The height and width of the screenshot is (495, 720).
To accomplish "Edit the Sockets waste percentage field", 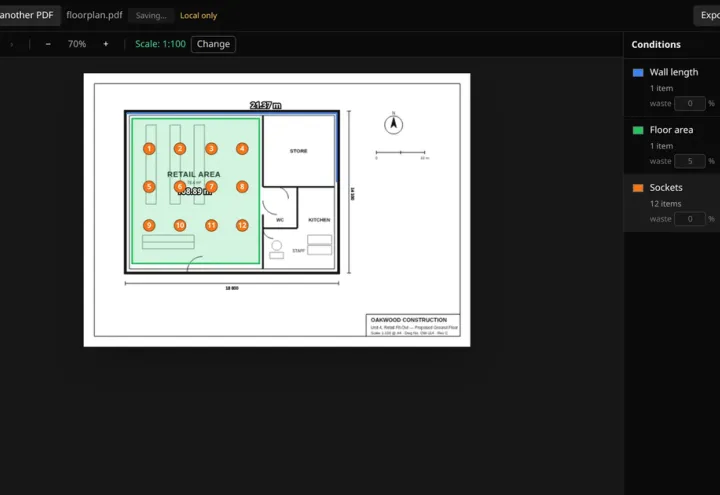I will coord(690,219).
